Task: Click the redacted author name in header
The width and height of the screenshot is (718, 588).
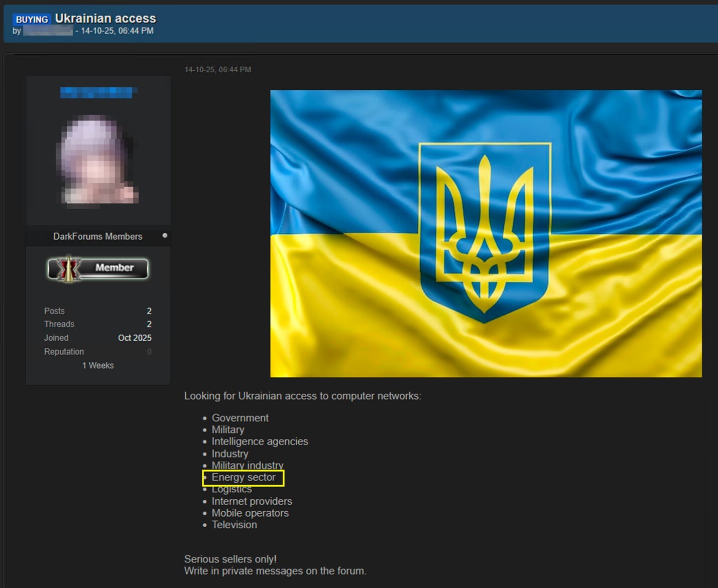Action: 48,31
